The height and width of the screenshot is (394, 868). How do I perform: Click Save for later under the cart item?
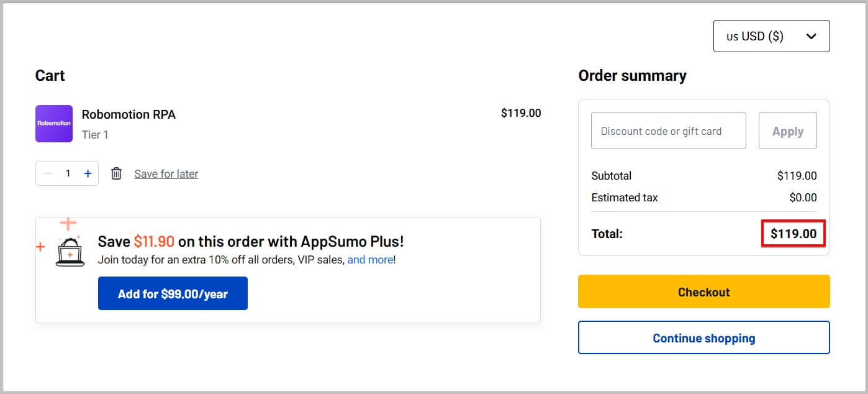click(166, 173)
